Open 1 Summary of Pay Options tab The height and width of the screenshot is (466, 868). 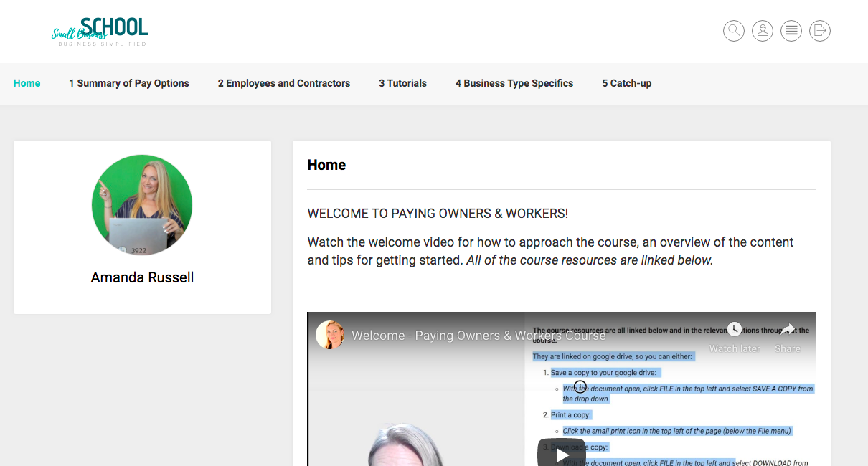[x=129, y=83]
